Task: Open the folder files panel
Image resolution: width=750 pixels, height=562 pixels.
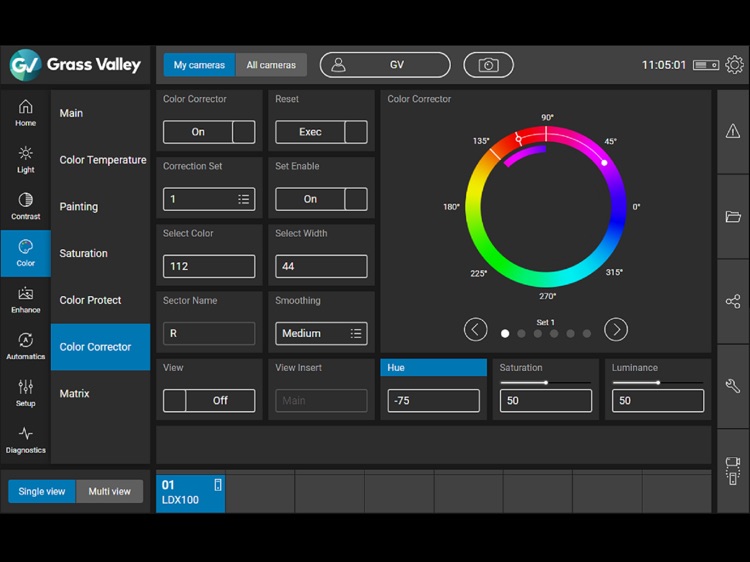Action: click(732, 216)
